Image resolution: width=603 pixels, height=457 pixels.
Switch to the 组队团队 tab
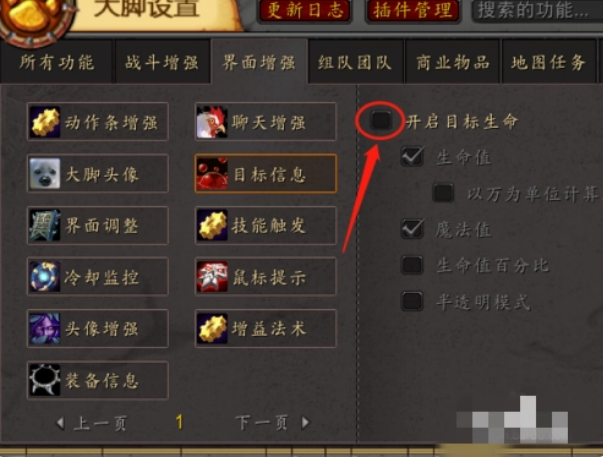pyautogui.click(x=355, y=62)
